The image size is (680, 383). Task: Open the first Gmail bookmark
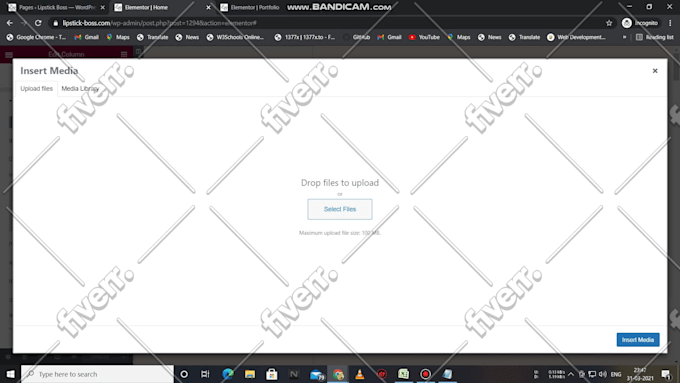pyautogui.click(x=86, y=37)
